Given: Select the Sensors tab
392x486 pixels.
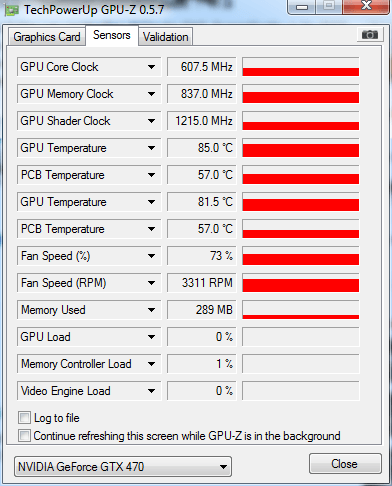Looking at the screenshot, I should click(x=112, y=35).
